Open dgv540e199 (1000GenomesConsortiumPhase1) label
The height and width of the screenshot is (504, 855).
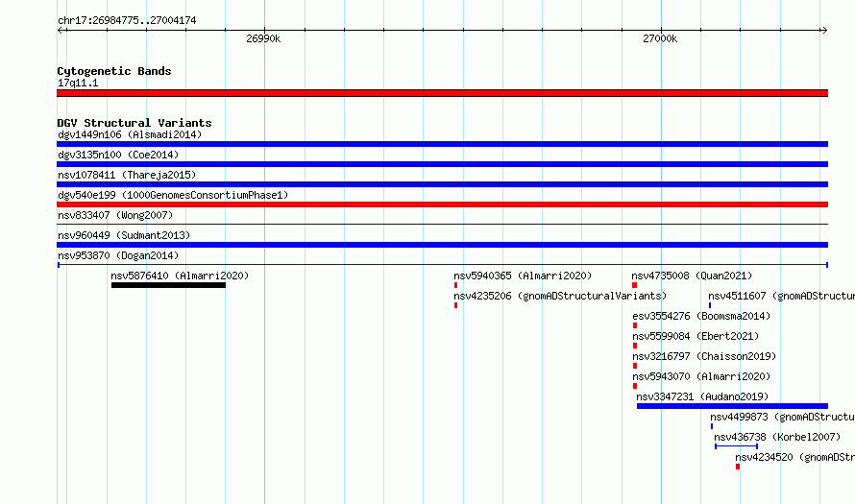(173, 195)
